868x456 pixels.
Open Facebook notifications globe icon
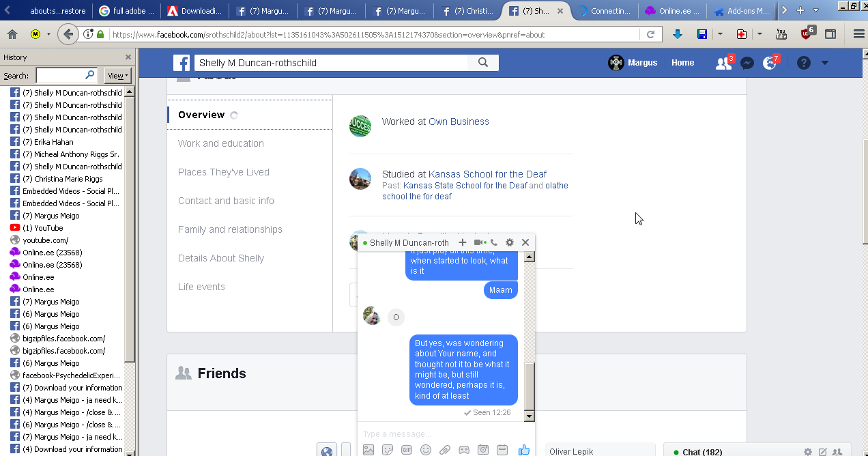pyautogui.click(x=770, y=63)
